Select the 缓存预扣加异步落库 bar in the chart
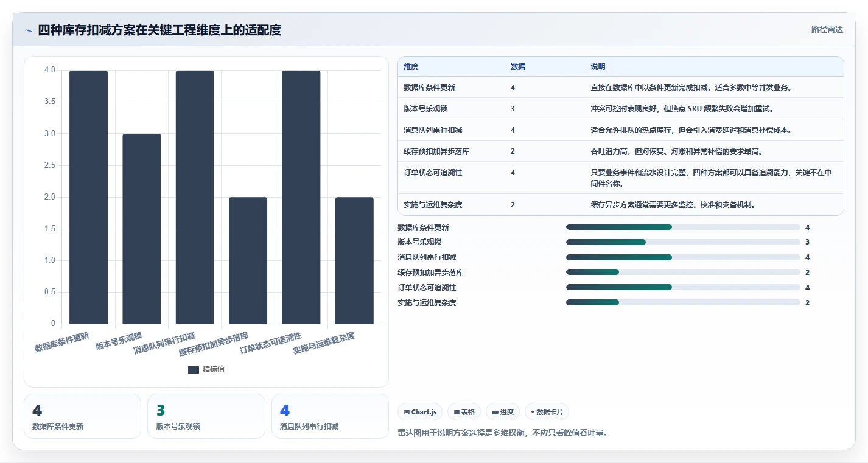Screen dimensions: 868x463 [x=248, y=260]
